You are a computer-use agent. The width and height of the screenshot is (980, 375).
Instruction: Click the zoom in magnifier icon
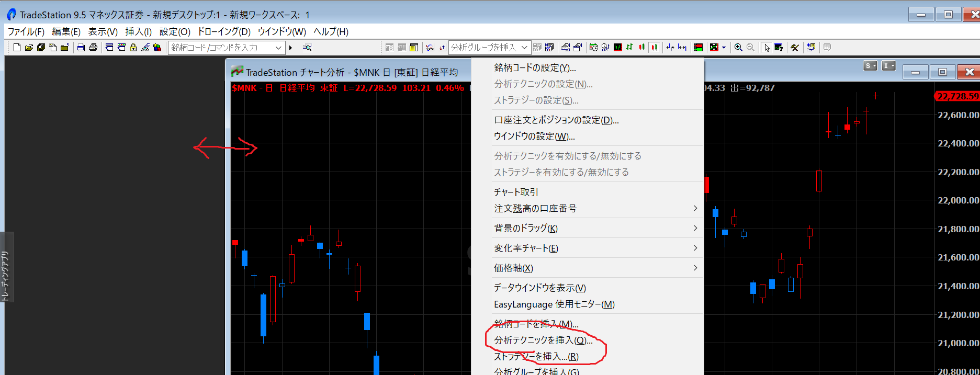[x=738, y=47]
